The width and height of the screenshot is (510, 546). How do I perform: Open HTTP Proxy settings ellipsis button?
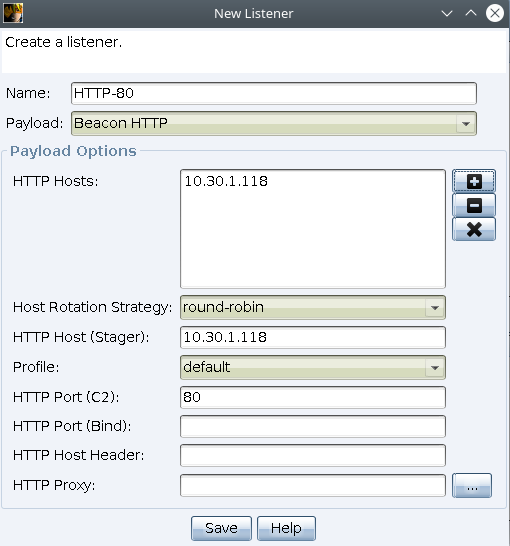(472, 485)
